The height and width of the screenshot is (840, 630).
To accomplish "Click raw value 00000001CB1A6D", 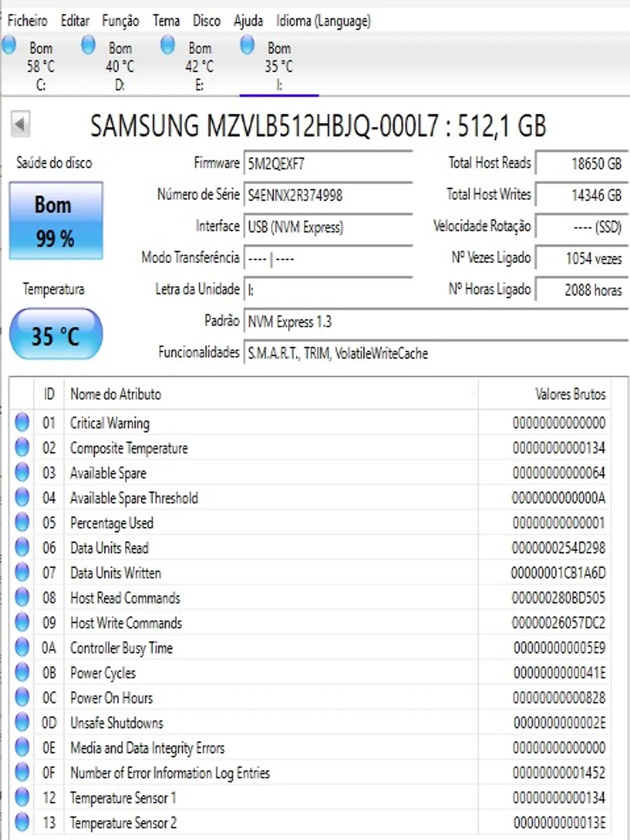I will (558, 573).
